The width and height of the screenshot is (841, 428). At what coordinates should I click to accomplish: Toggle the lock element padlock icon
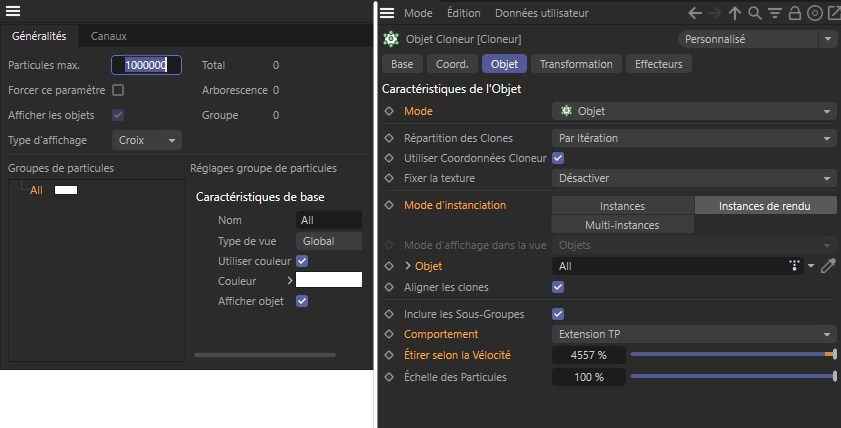tap(794, 13)
